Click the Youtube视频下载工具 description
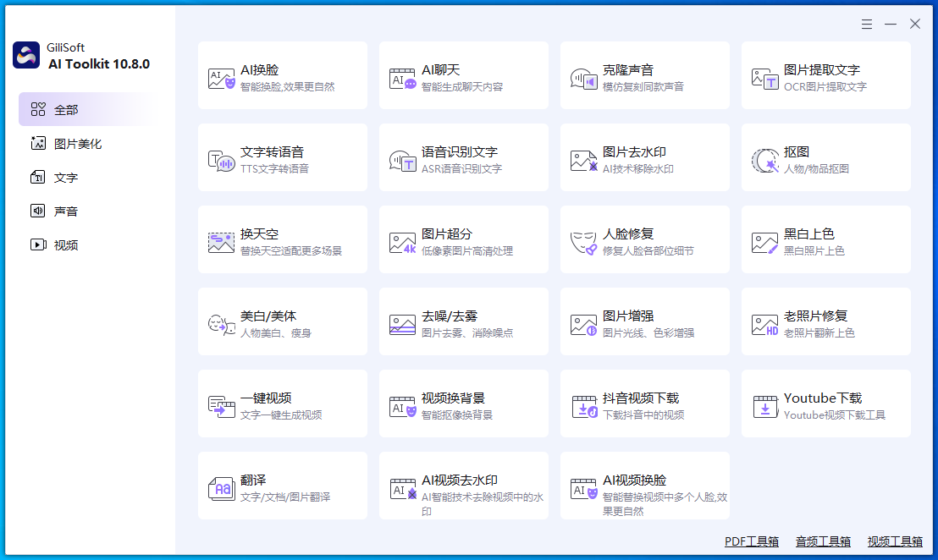 (835, 415)
